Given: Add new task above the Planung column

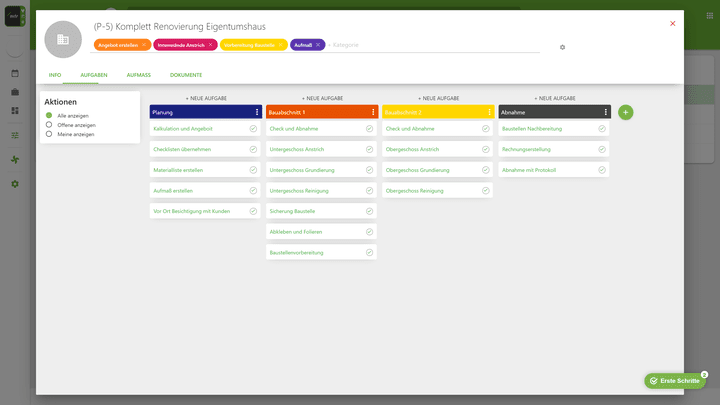Looking at the screenshot, I should pyautogui.click(x=206, y=98).
